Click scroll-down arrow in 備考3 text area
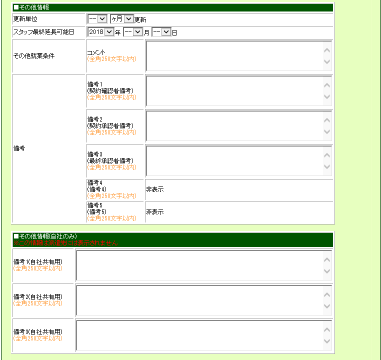This screenshot has width=381, height=360. 327,167
